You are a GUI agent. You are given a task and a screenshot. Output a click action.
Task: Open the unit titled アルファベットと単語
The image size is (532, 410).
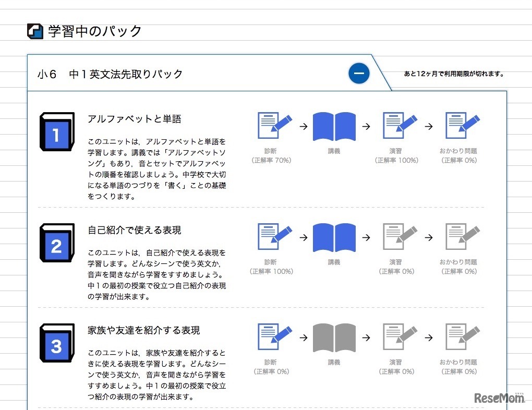(126, 119)
